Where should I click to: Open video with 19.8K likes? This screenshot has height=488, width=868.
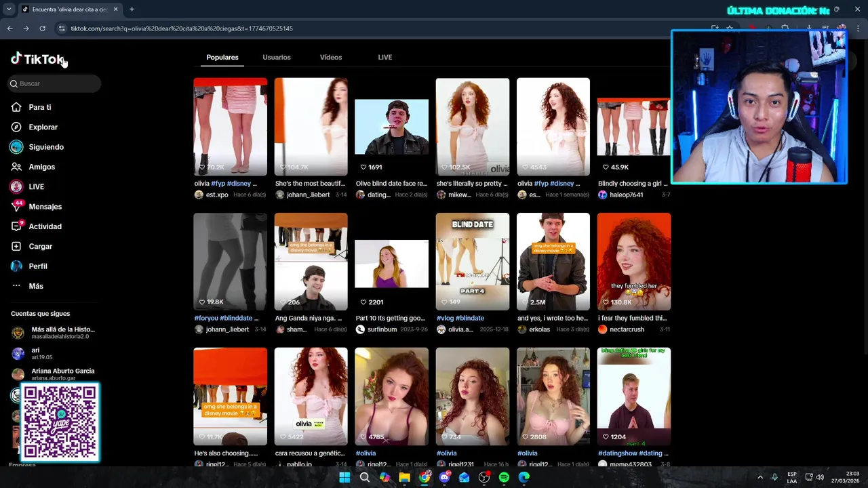(230, 262)
